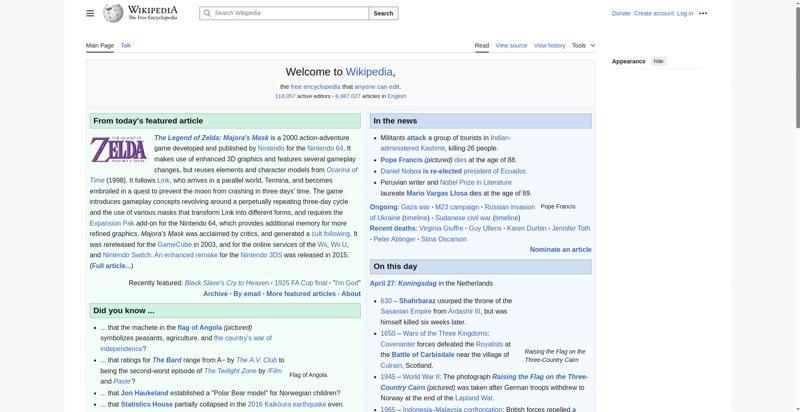Open Battle of Carbisdale link
Screen dimensions: 800x412
click(x=423, y=354)
